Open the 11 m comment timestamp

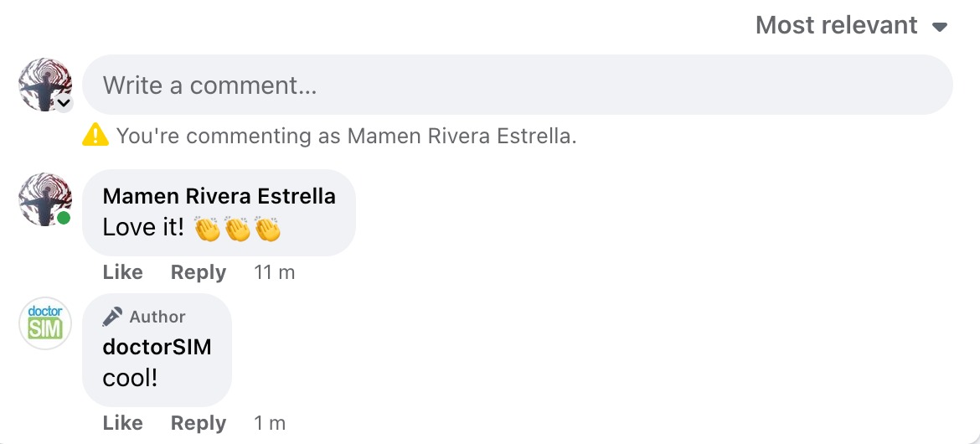coord(274,272)
